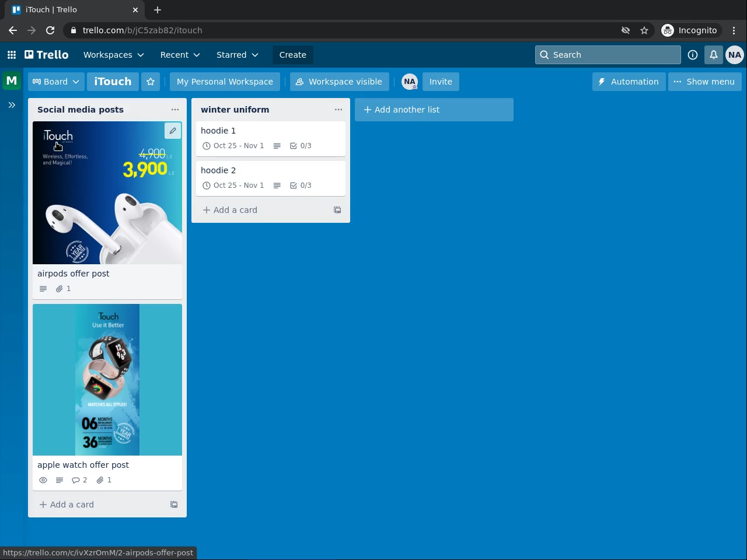747x560 pixels.
Task: Open the Recent dropdown
Action: 180,55
